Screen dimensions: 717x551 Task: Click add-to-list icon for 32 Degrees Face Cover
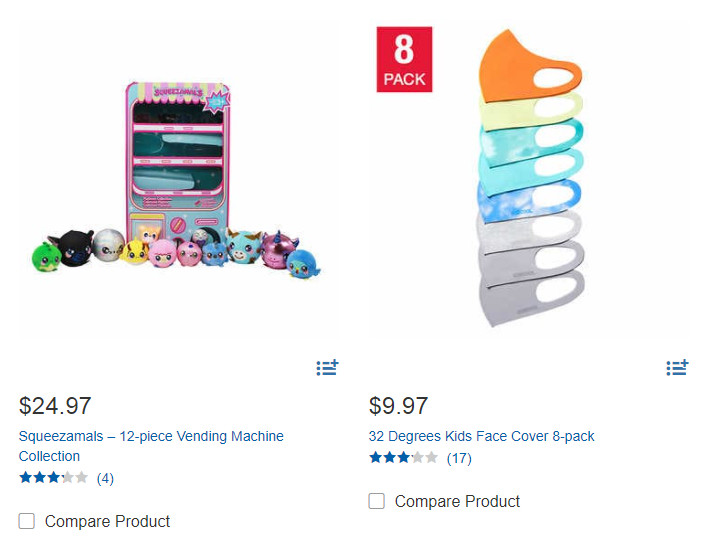tap(677, 368)
